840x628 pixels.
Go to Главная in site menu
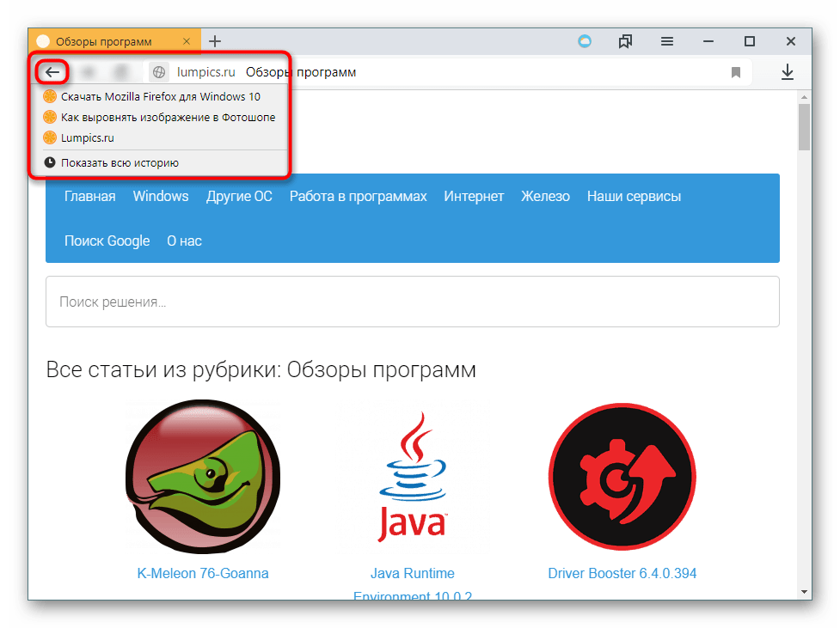90,197
